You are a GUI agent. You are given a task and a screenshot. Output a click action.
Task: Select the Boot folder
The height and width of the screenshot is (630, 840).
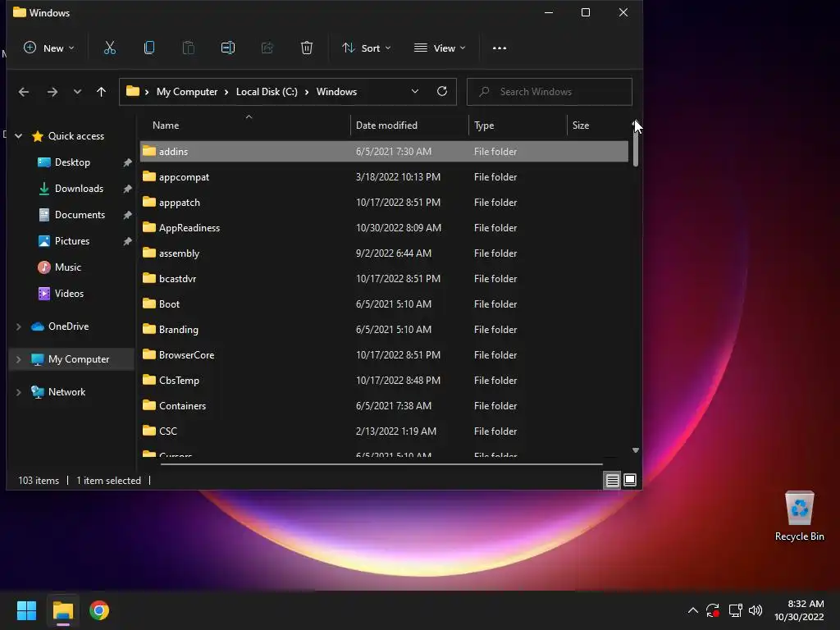point(384,304)
